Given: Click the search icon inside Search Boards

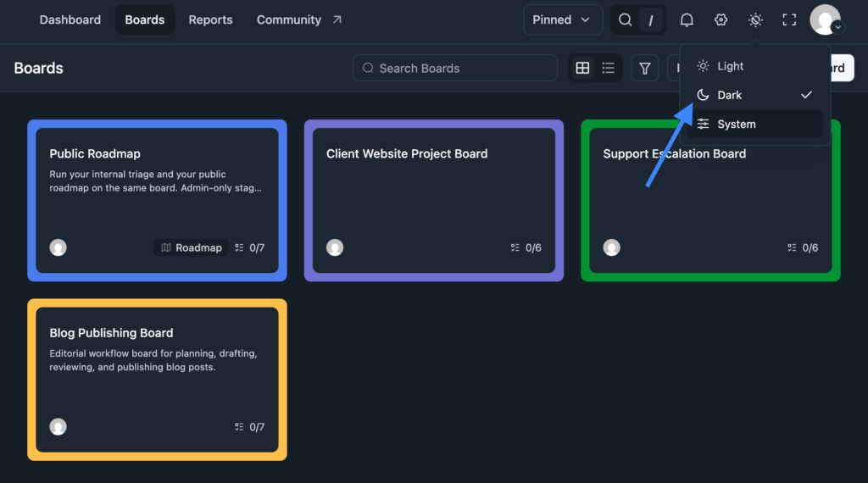Looking at the screenshot, I should [368, 68].
